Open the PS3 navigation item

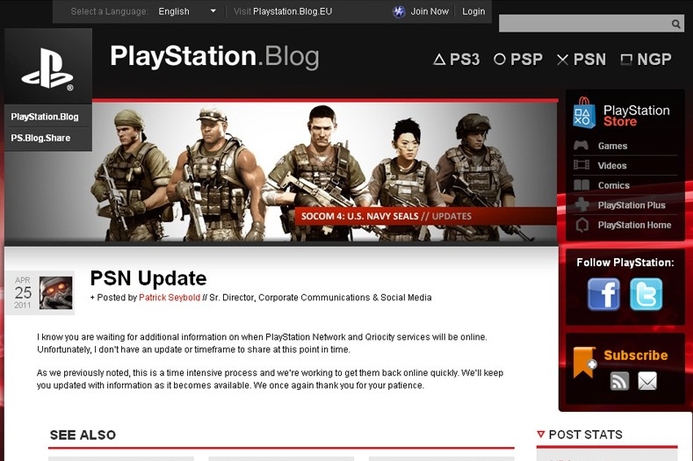pyautogui.click(x=457, y=59)
